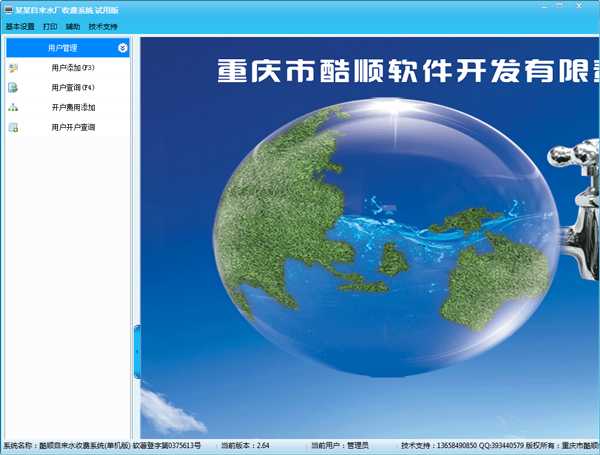Open the 基本设置 menu
The image size is (600, 455).
[20, 26]
